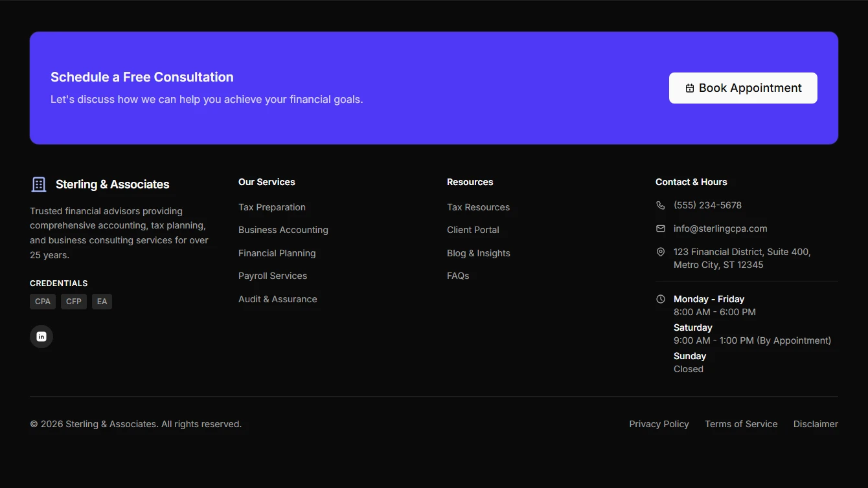Click the envelope icon beside the email address
This screenshot has width=868, height=488.
(660, 228)
